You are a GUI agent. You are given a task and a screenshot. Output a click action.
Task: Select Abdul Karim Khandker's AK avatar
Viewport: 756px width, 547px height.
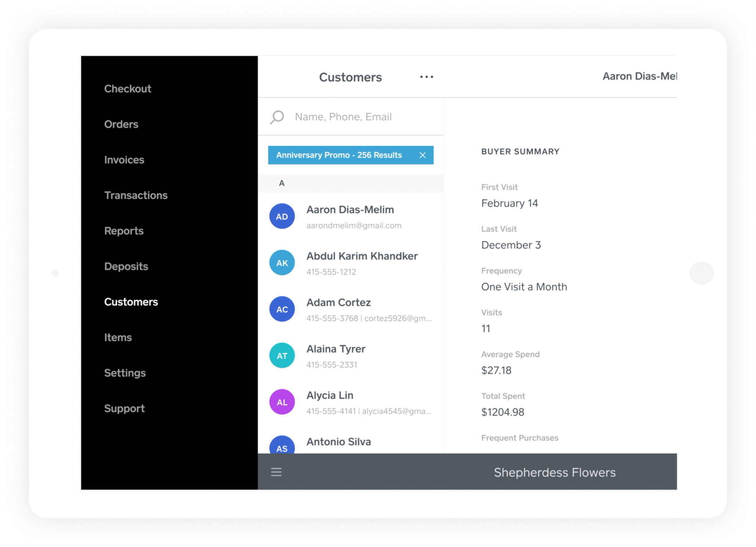coord(282,262)
